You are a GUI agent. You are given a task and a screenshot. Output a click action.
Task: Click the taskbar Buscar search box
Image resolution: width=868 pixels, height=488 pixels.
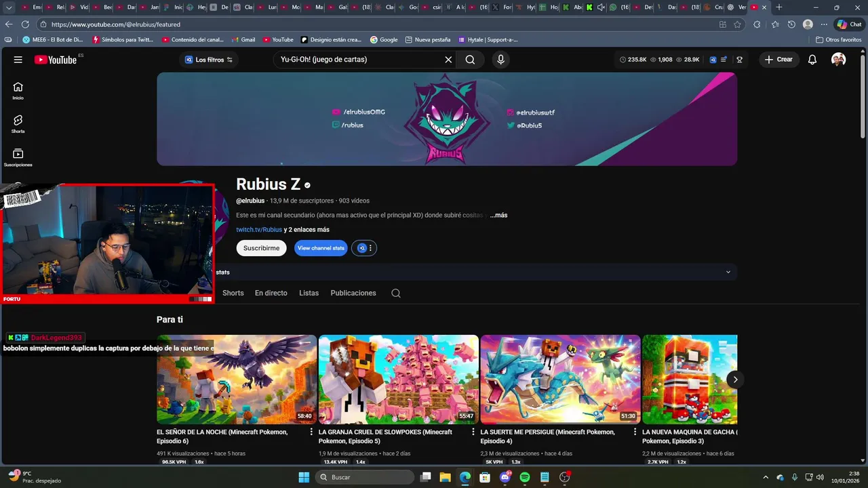click(x=365, y=477)
